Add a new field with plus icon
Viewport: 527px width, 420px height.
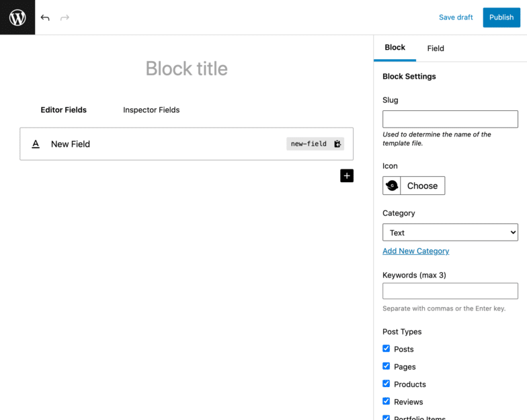click(x=347, y=176)
